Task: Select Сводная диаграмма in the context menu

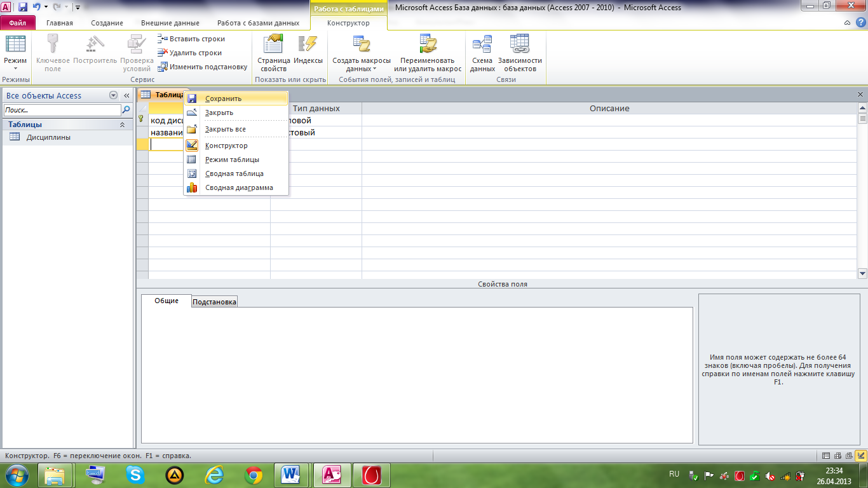Action: pos(236,187)
